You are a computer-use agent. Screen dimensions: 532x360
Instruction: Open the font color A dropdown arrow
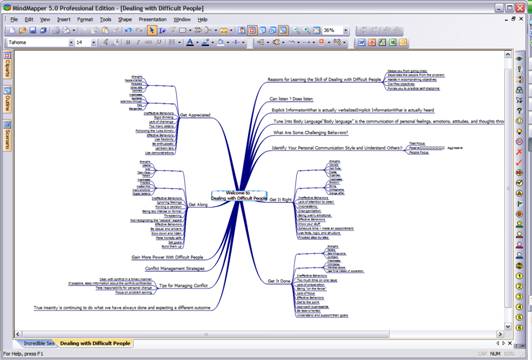tap(197, 42)
